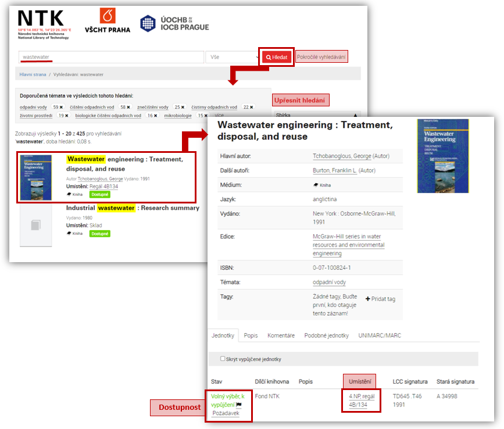Open the Regál 4B134 location link
Screen dimensions: 504x429
[x=104, y=187]
